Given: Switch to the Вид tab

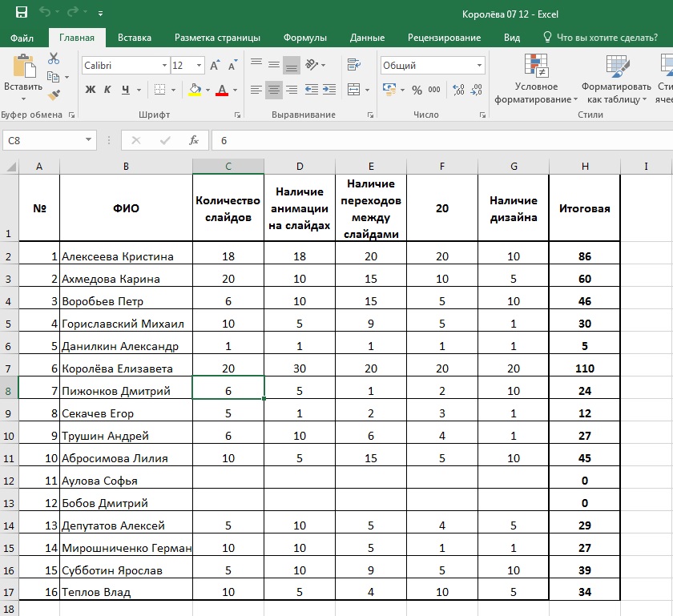Looking at the screenshot, I should pos(512,38).
